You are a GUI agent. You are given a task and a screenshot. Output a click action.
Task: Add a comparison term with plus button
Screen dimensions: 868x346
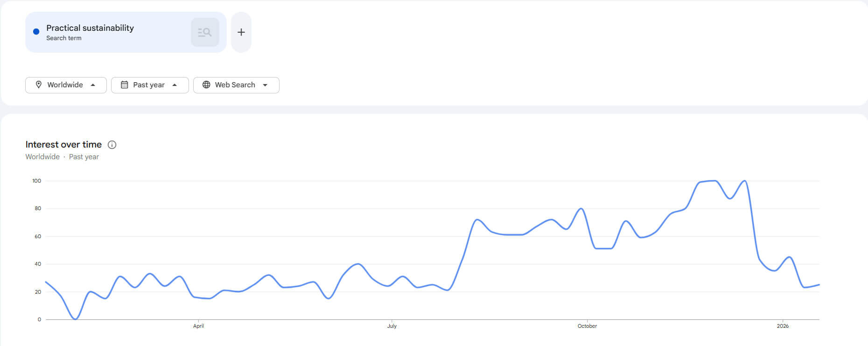click(241, 32)
